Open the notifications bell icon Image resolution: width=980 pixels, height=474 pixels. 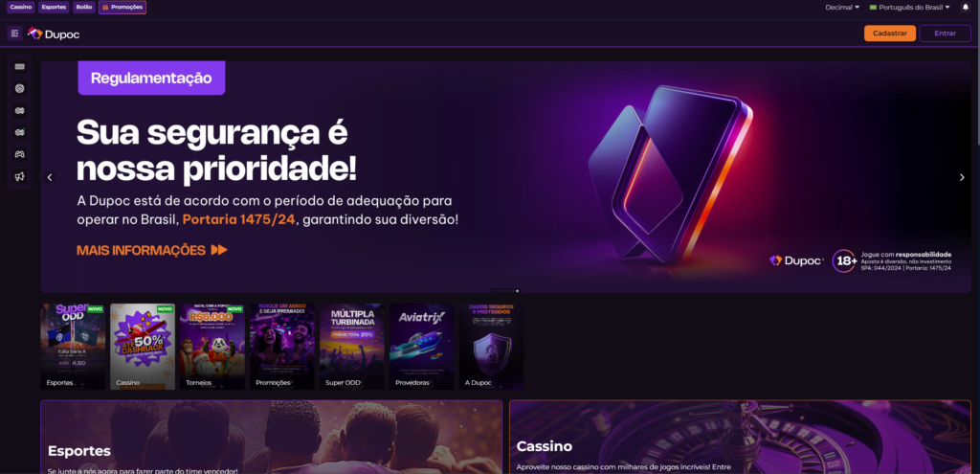(965, 8)
